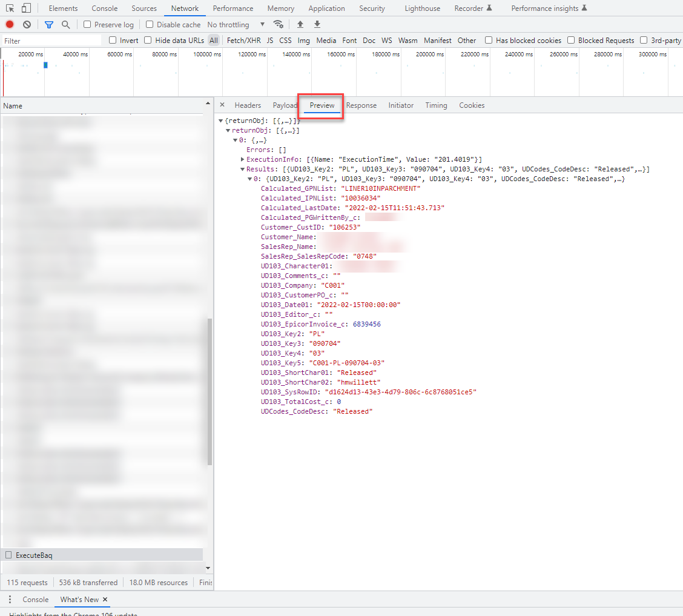Collapse the Results array node
Screen dimensions: 683x616
(243, 169)
